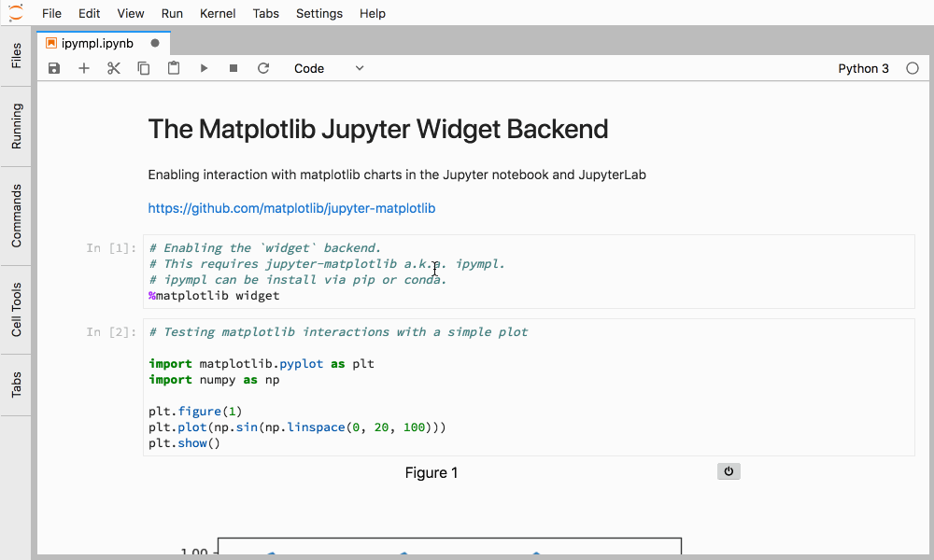The width and height of the screenshot is (934, 560).
Task: Click Python 3 to change the kernel
Action: pyautogui.click(x=863, y=67)
